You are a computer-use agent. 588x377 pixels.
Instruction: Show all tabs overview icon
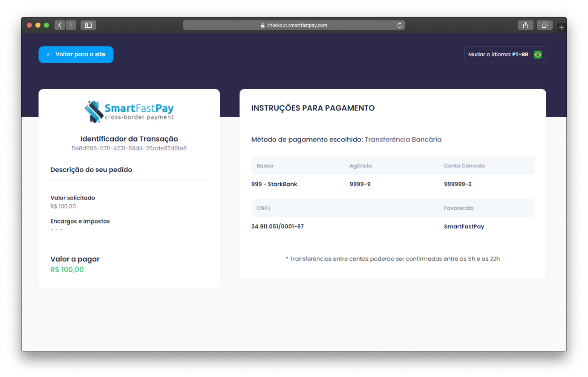click(x=545, y=25)
